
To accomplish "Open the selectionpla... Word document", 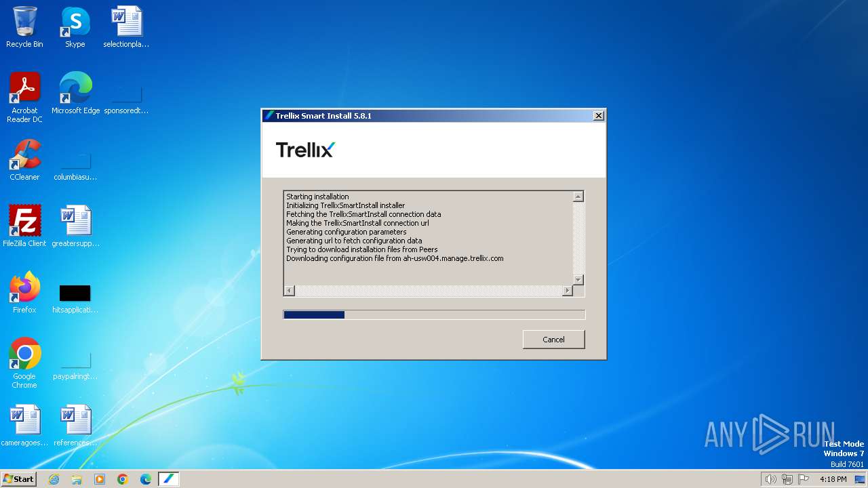I will (x=126, y=27).
